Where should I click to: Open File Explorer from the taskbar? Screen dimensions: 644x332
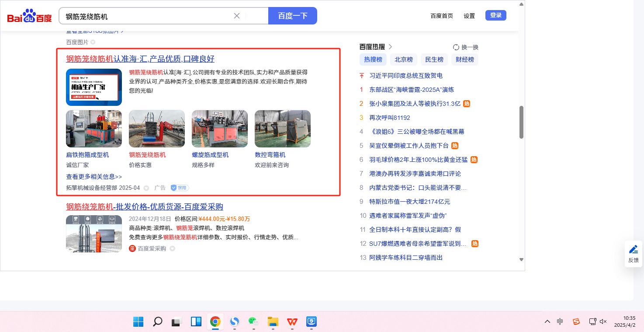tap(273, 322)
